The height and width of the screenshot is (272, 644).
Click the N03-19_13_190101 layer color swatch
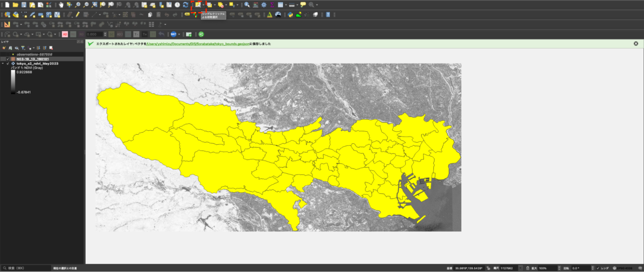coord(13,59)
